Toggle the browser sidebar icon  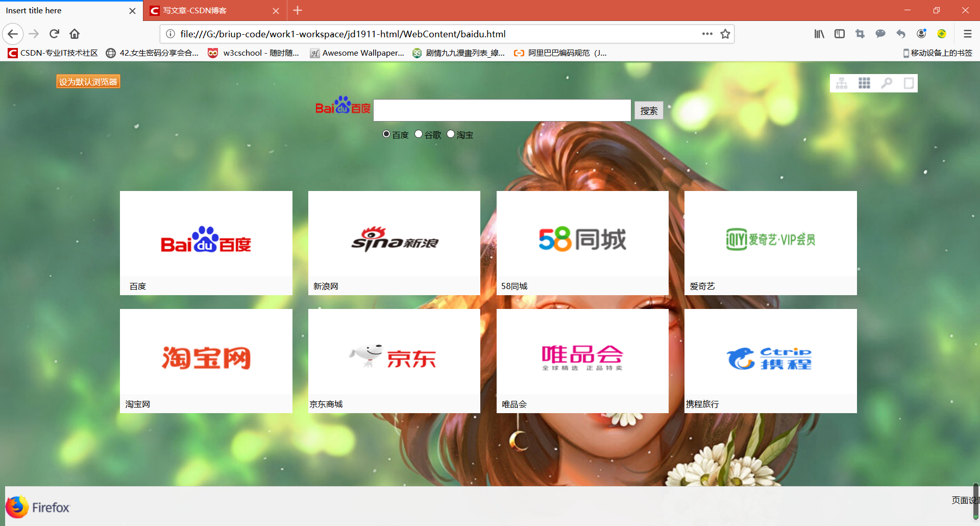point(840,34)
